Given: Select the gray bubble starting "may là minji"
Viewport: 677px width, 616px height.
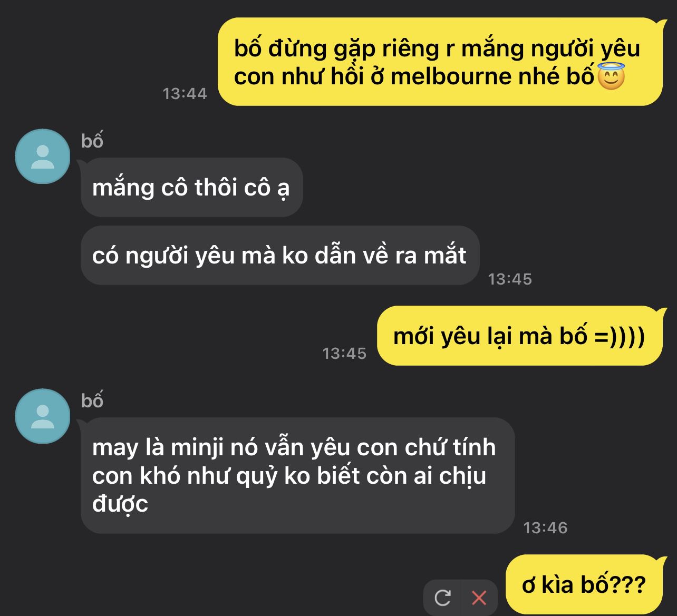Looking at the screenshot, I should pyautogui.click(x=297, y=475).
